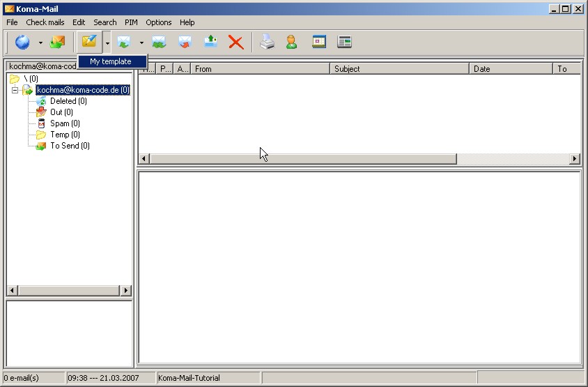Click the mail list horizontal scrollbar thumb
This screenshot has width=588, height=387.
pyautogui.click(x=303, y=159)
